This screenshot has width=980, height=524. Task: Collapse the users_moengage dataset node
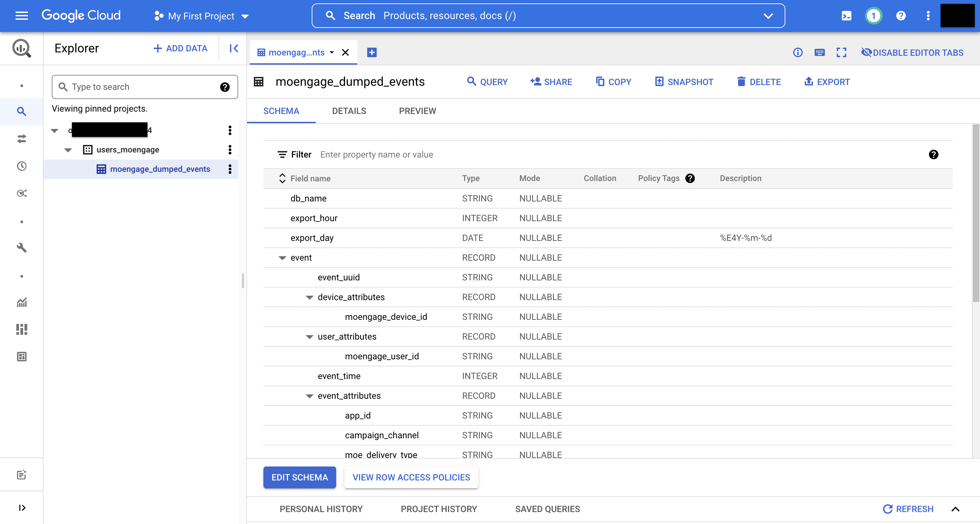pos(68,150)
